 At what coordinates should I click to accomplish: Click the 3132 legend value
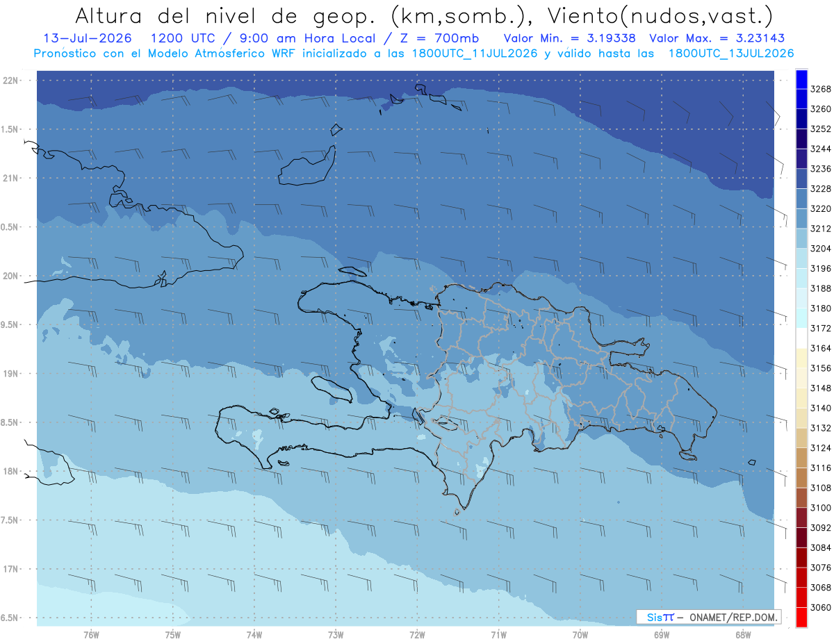(821, 428)
